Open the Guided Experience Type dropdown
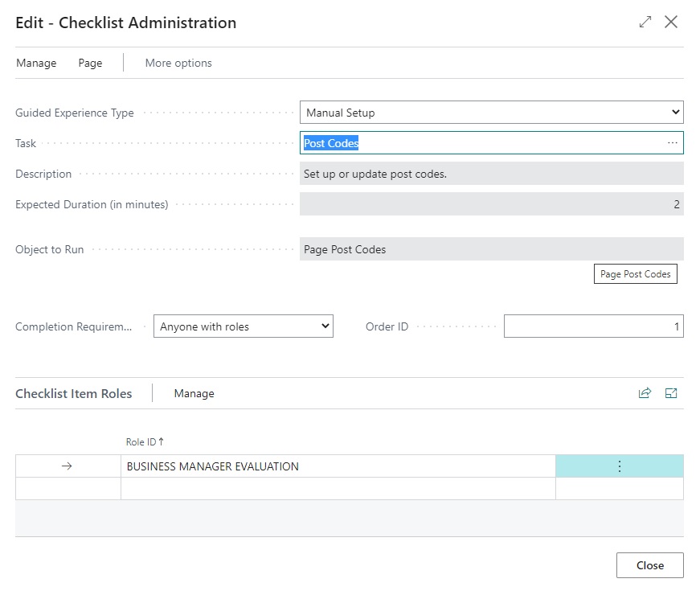The height and width of the screenshot is (591, 700). coord(491,113)
